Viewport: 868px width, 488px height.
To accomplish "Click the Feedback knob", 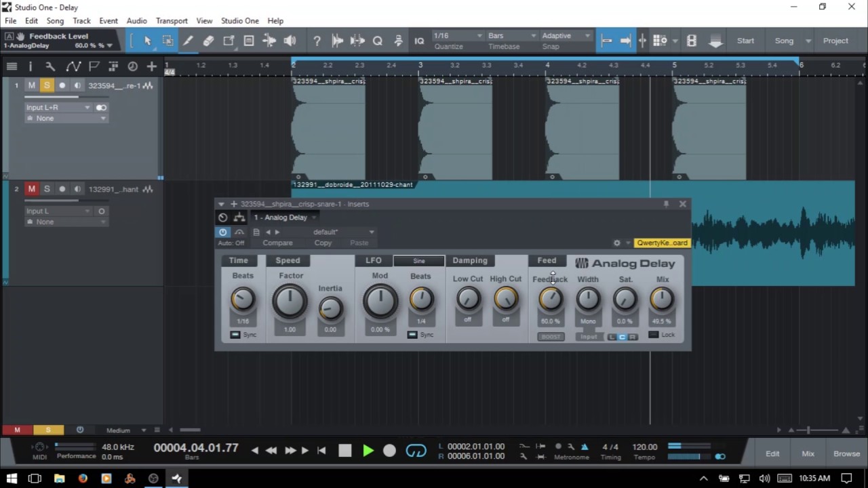I will (x=551, y=299).
